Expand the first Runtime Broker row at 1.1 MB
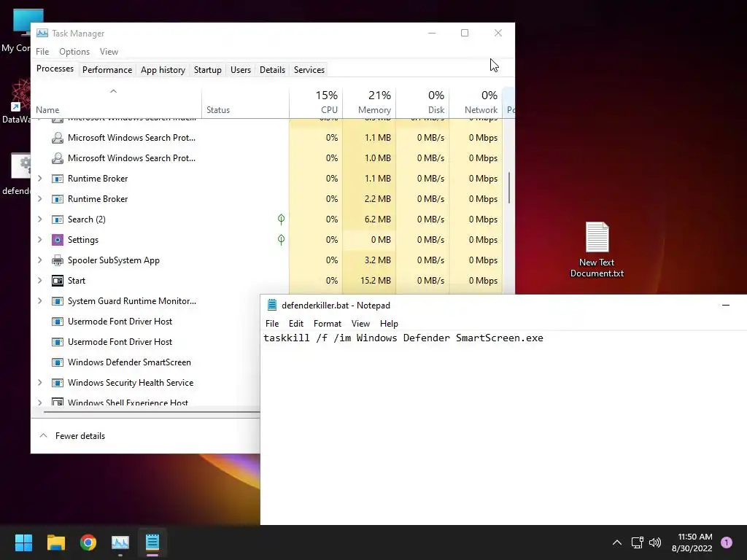Image resolution: width=747 pixels, height=560 pixels. tap(40, 178)
